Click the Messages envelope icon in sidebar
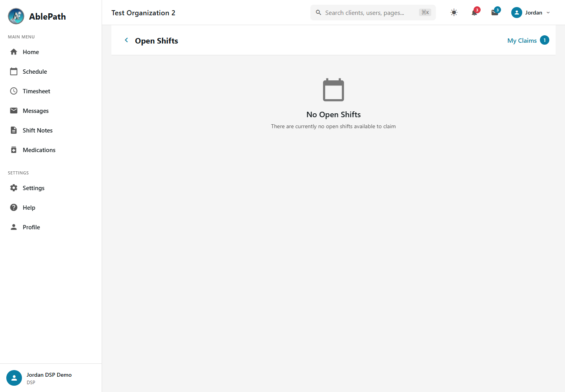The width and height of the screenshot is (565, 392). (14, 111)
